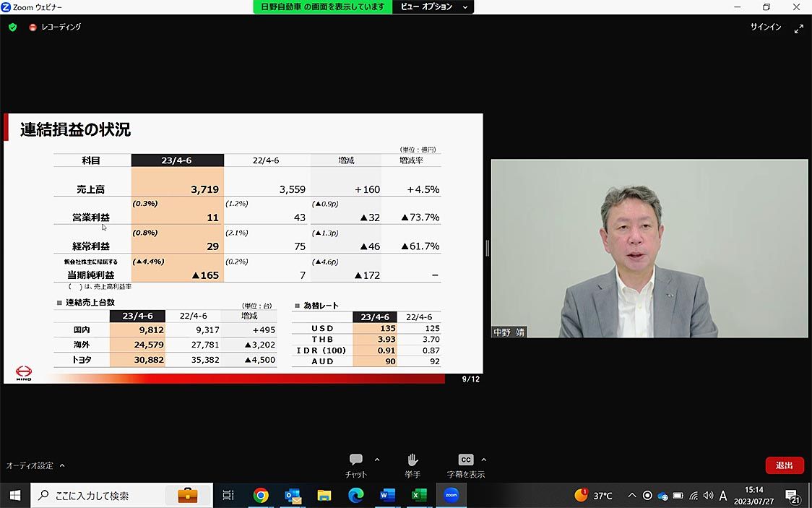Open the ビュー オプション dropdown

click(433, 7)
